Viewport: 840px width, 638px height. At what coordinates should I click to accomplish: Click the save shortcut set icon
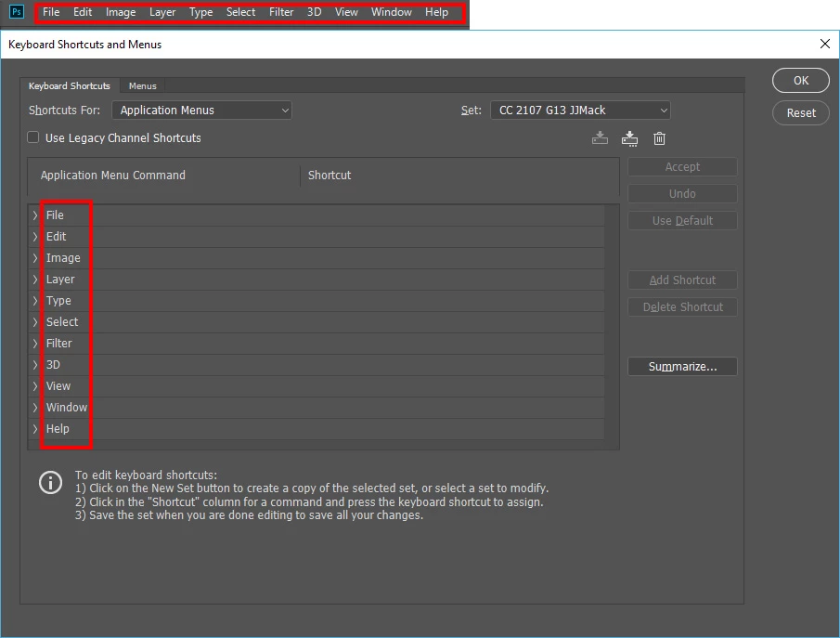(x=600, y=138)
